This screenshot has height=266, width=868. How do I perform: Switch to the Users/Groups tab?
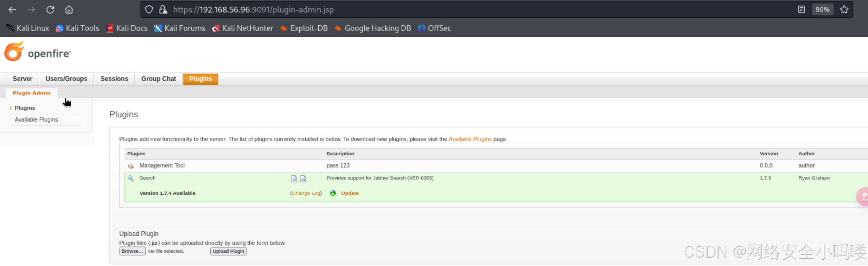(66, 79)
